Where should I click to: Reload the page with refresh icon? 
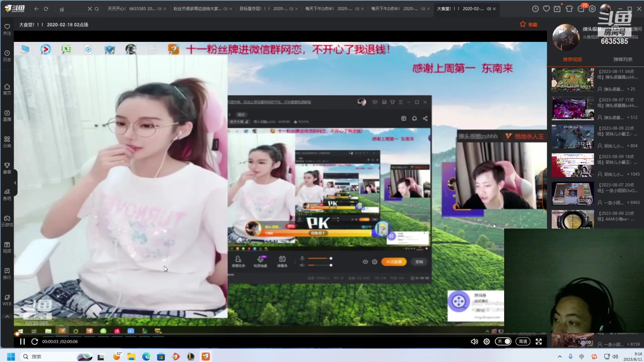pyautogui.click(x=46, y=9)
